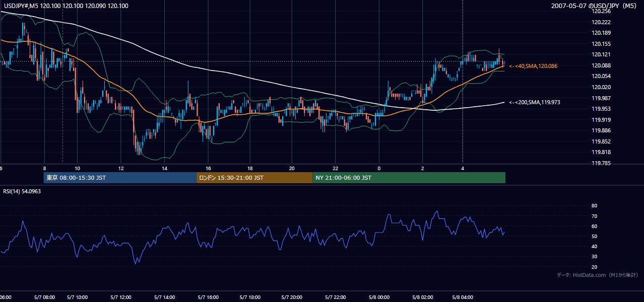Click the 40 level on RSI scale
Image resolution: width=644 pixels, height=302 pixels.
pyautogui.click(x=594, y=246)
